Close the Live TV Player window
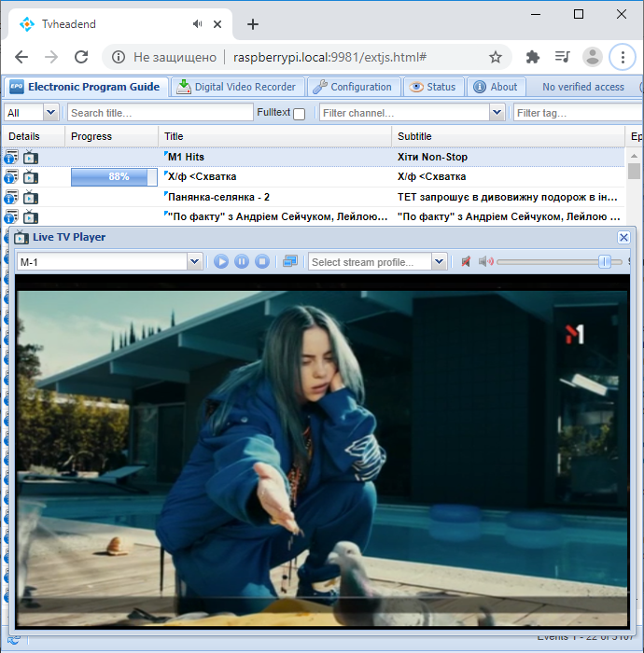 pos(623,237)
